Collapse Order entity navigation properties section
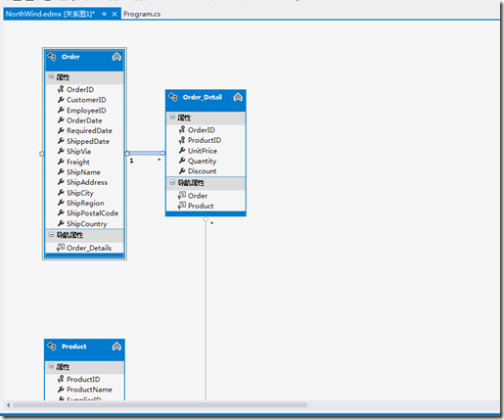 [x=51, y=235]
